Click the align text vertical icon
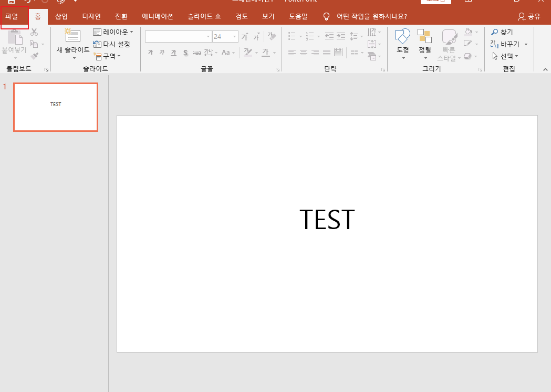Screen dimensions: 551x392 [x=372, y=44]
